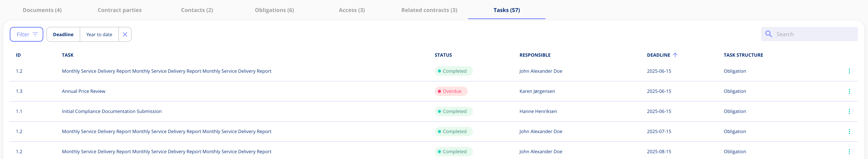
Task: Click responsible person Karen Jørgensen
Action: (x=537, y=91)
